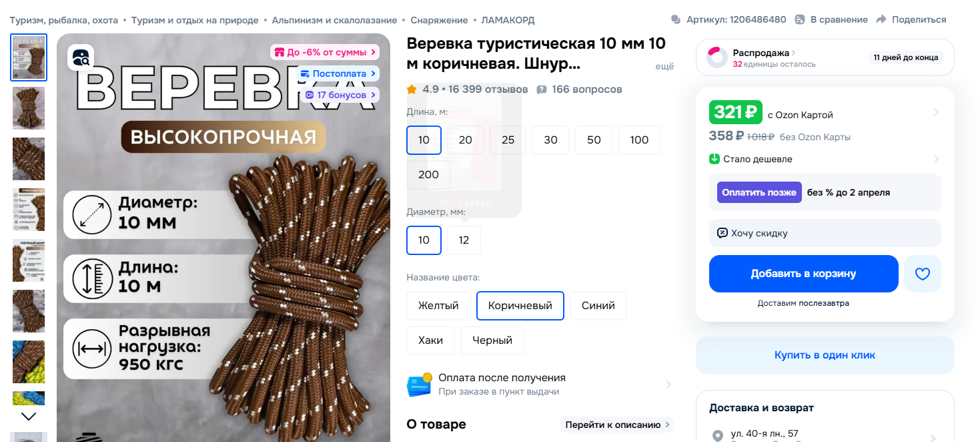Expand the Ozon Card price details chevron

pos(936,112)
